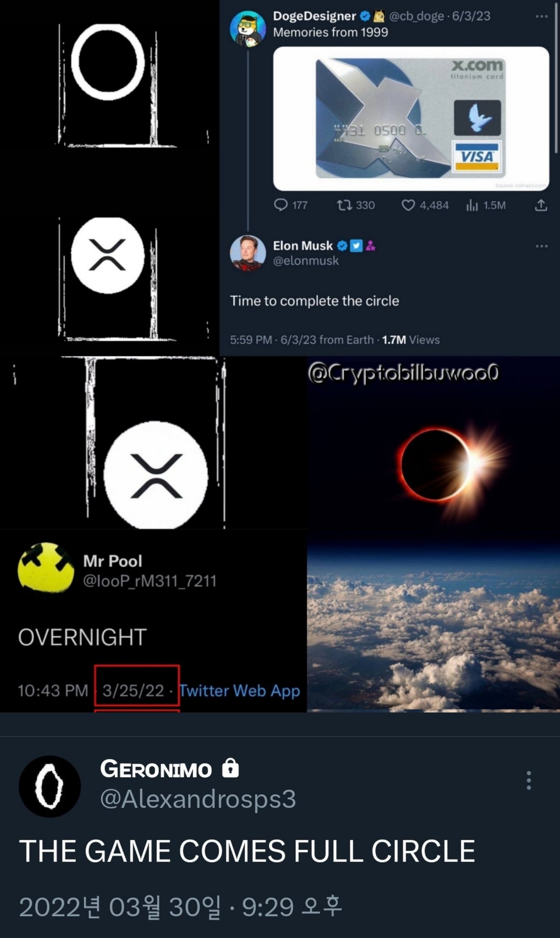This screenshot has height=938, width=560.
Task: Click the reply icon under DogeDesigner tweet
Action: [280, 205]
